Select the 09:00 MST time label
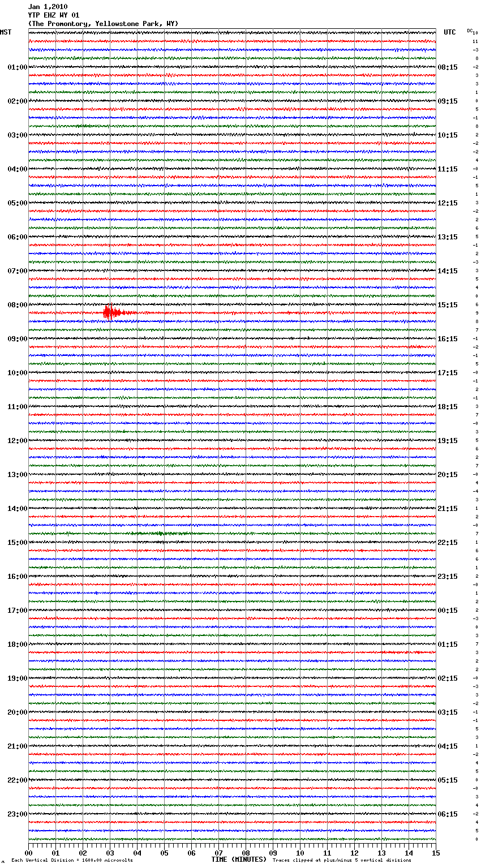The width and height of the screenshot is (481, 868). pos(18,339)
